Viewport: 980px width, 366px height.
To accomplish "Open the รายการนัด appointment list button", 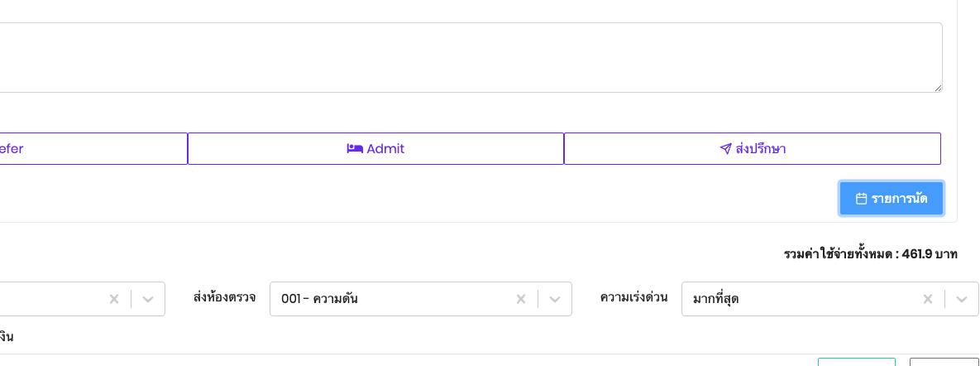I will point(892,199).
